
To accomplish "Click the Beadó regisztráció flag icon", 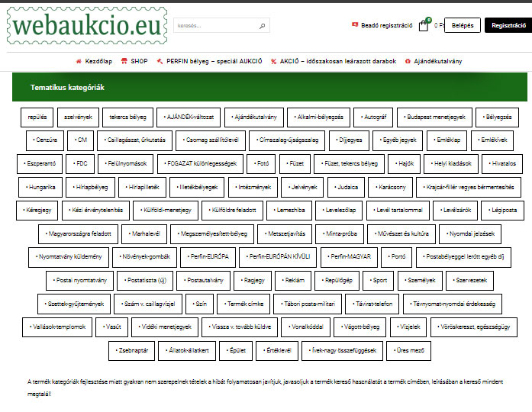I will pyautogui.click(x=355, y=24).
